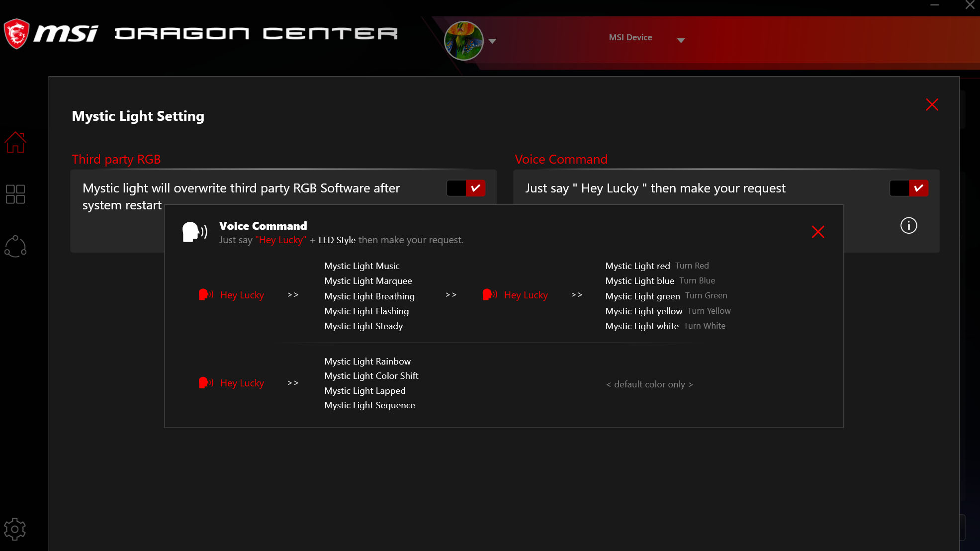Select the Mystic Light Lapped command text
Screen dimensions: 980x551
coord(365,391)
